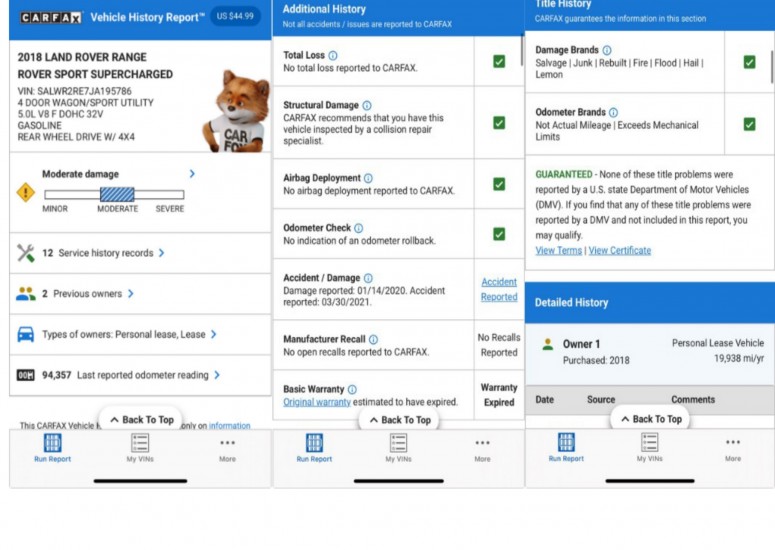Open Manufacturer Recall info icon
775x550 pixels.
pyautogui.click(x=374, y=339)
